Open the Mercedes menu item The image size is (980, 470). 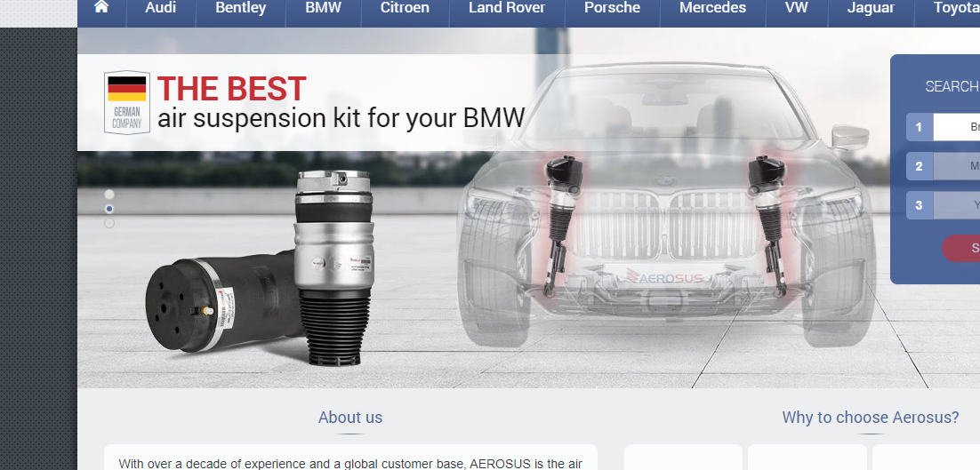[712, 8]
